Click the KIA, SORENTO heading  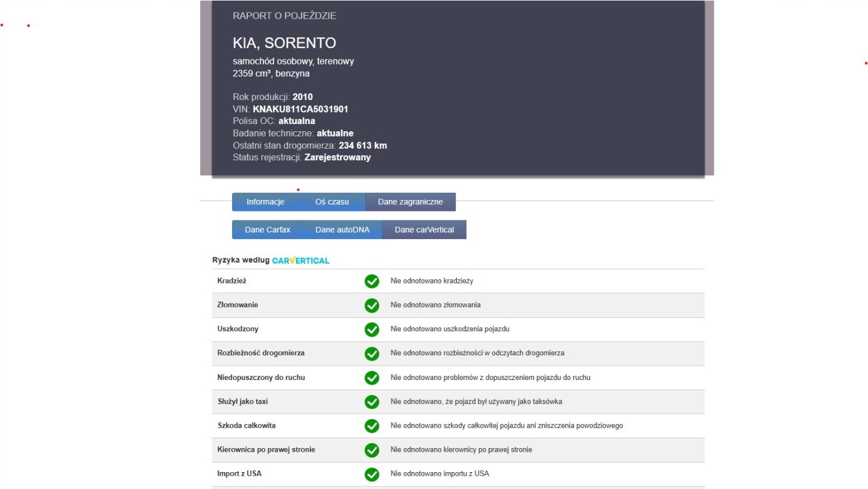pos(284,43)
